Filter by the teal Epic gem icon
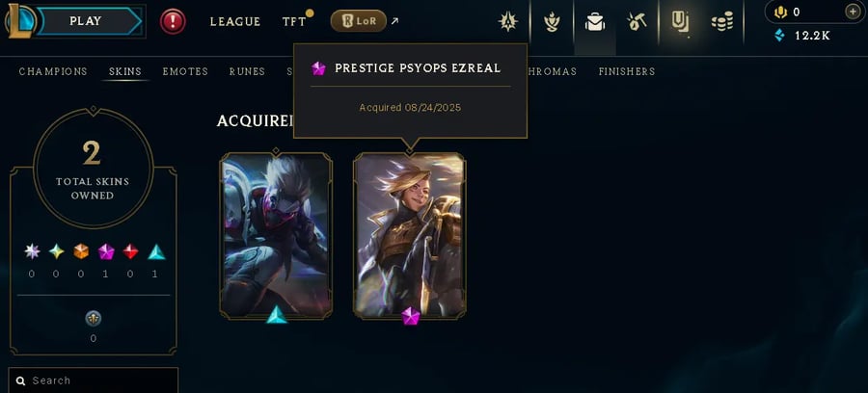Image resolution: width=868 pixels, height=393 pixels. point(156,252)
